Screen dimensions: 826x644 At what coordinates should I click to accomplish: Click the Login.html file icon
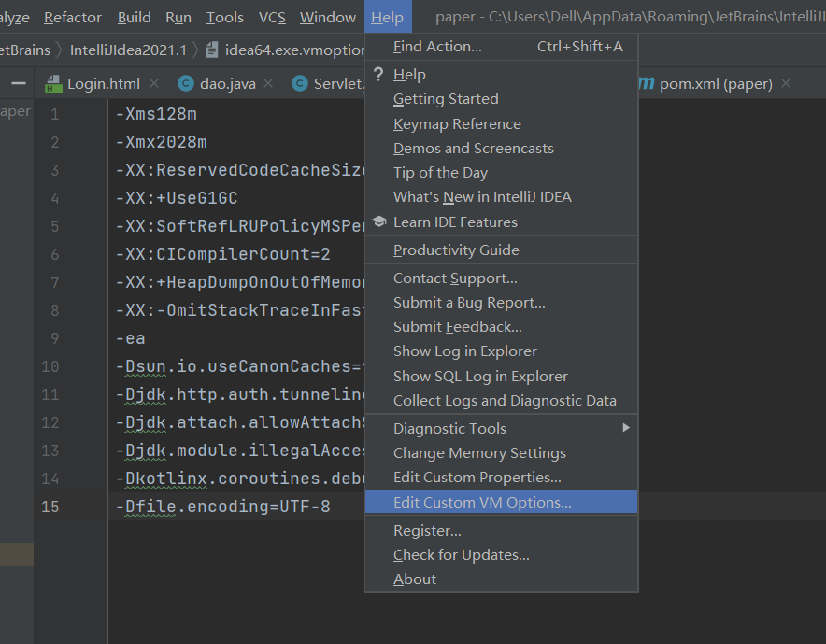point(53,84)
